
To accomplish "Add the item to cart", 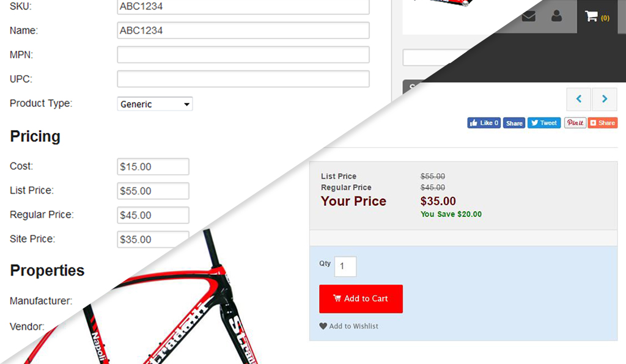I will 361,299.
